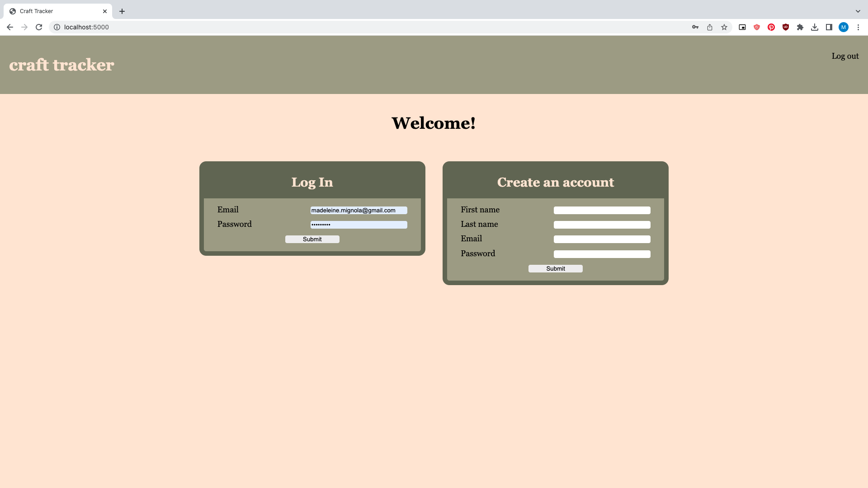Click the share page icon in address bar
This screenshot has height=488, width=868.
(710, 27)
